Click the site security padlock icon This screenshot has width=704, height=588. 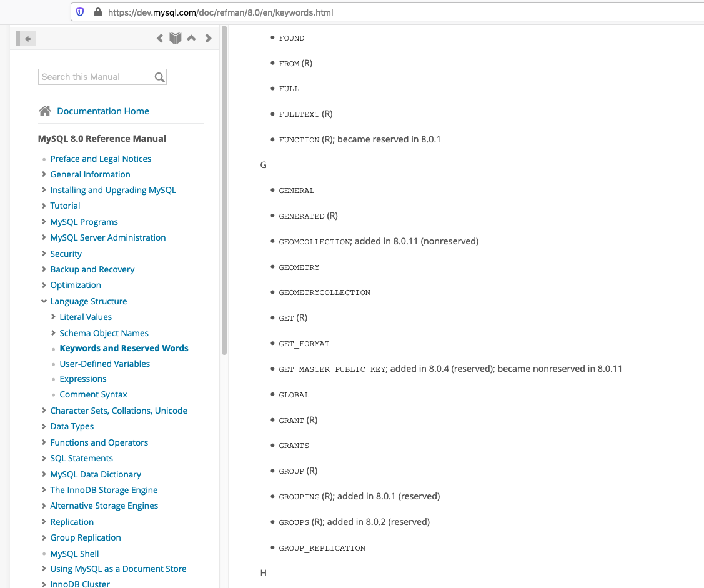[x=98, y=12]
